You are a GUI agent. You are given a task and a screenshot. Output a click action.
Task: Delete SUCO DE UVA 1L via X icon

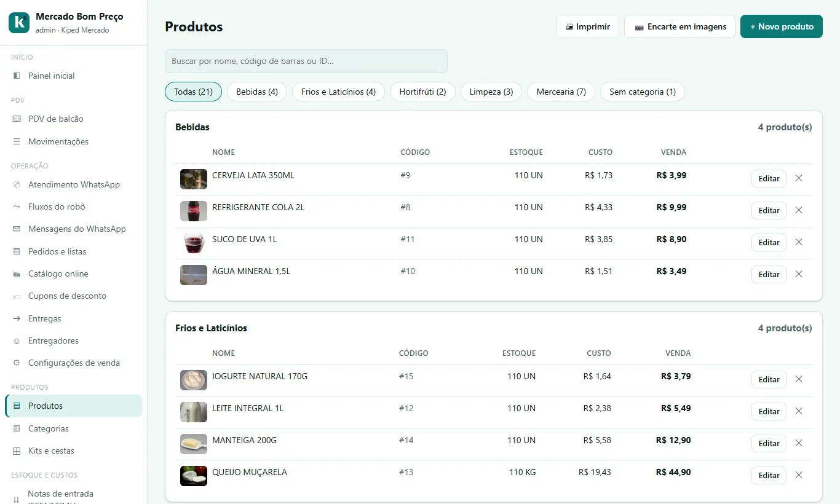pyautogui.click(x=799, y=242)
